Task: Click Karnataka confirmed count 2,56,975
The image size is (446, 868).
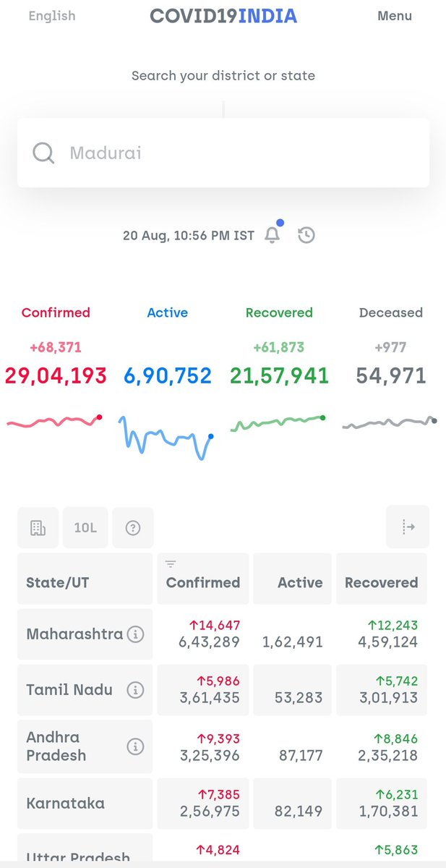Action: (210, 812)
